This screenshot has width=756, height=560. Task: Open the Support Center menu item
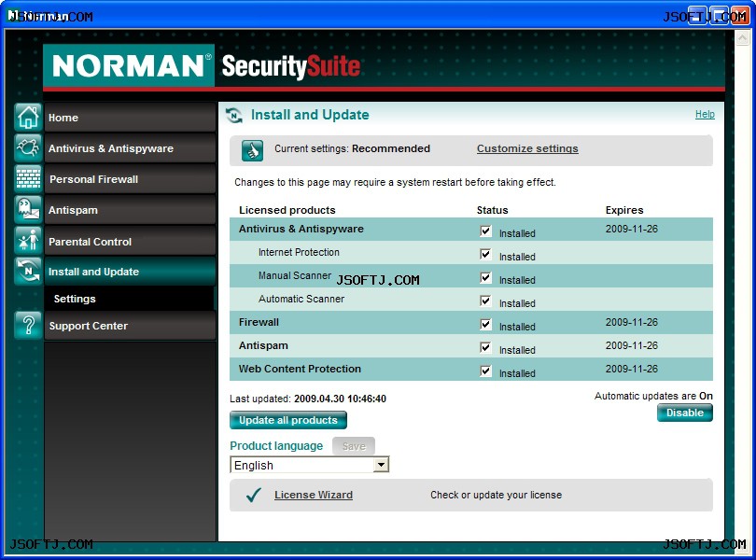pos(130,326)
